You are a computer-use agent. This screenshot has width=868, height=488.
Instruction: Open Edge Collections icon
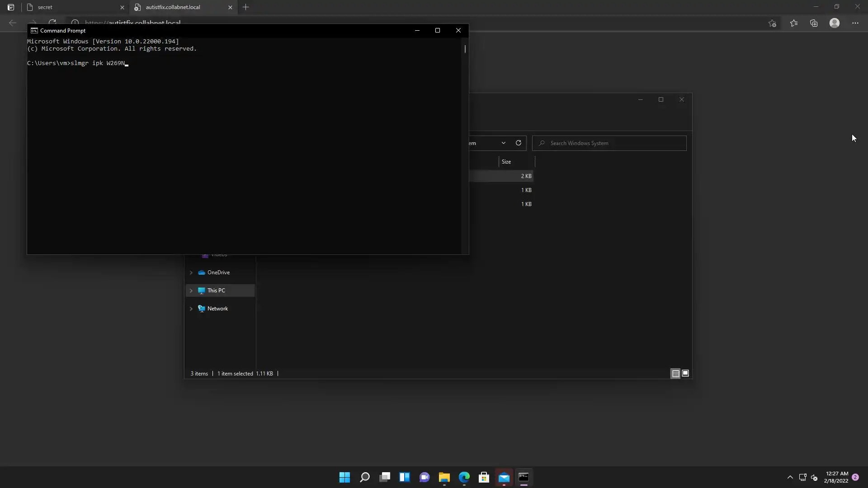coord(814,23)
